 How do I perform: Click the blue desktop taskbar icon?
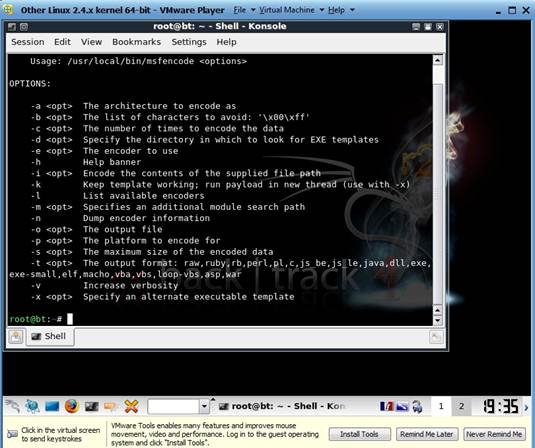pos(52,406)
